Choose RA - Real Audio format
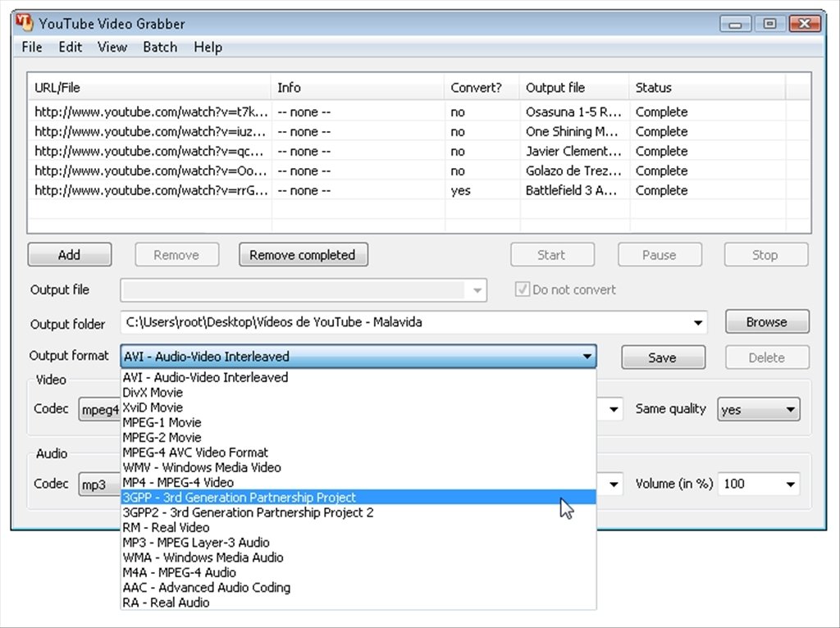Viewport: 840px width, 628px height. (x=358, y=603)
